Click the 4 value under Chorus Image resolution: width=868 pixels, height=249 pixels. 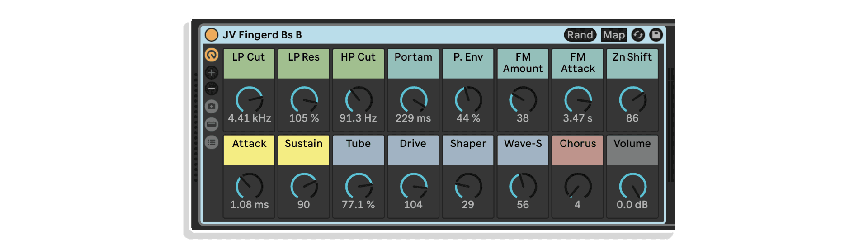coord(578,205)
